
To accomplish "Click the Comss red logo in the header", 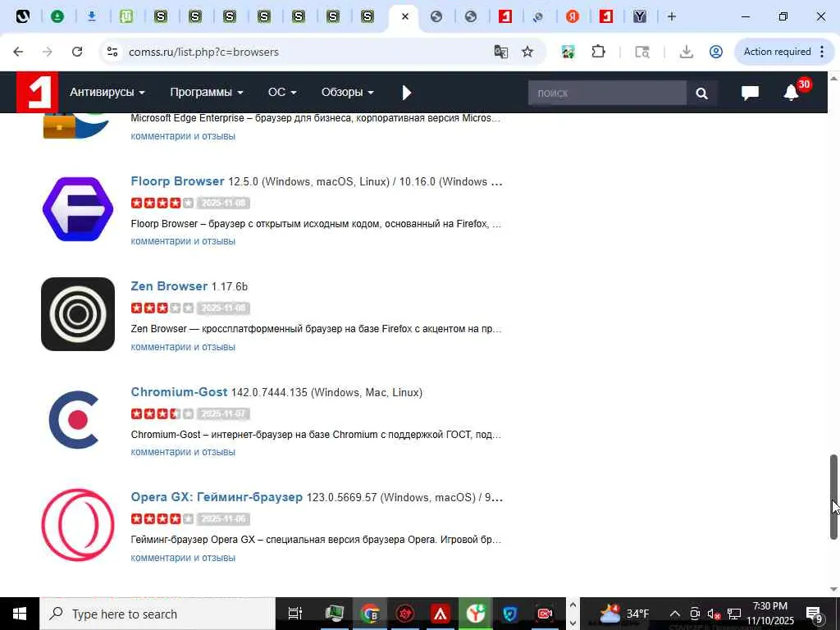I will point(36,92).
